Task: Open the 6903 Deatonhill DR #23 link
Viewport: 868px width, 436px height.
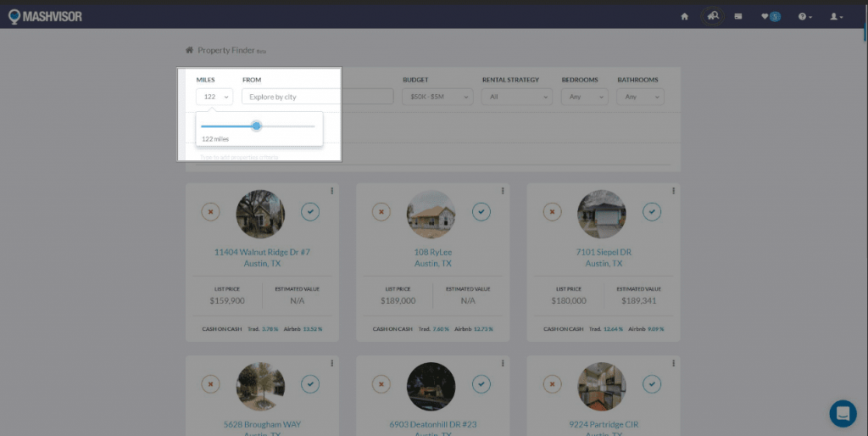Action: click(x=432, y=424)
